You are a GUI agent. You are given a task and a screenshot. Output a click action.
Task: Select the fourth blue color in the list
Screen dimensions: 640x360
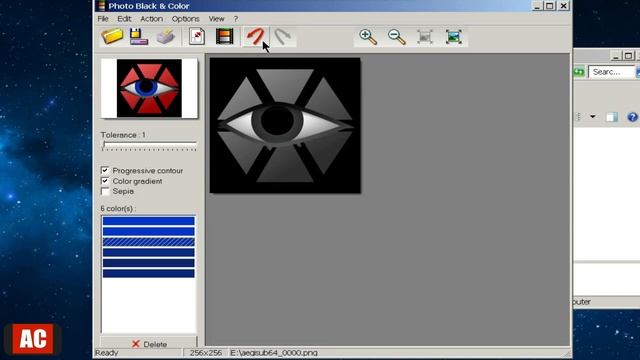click(x=149, y=252)
